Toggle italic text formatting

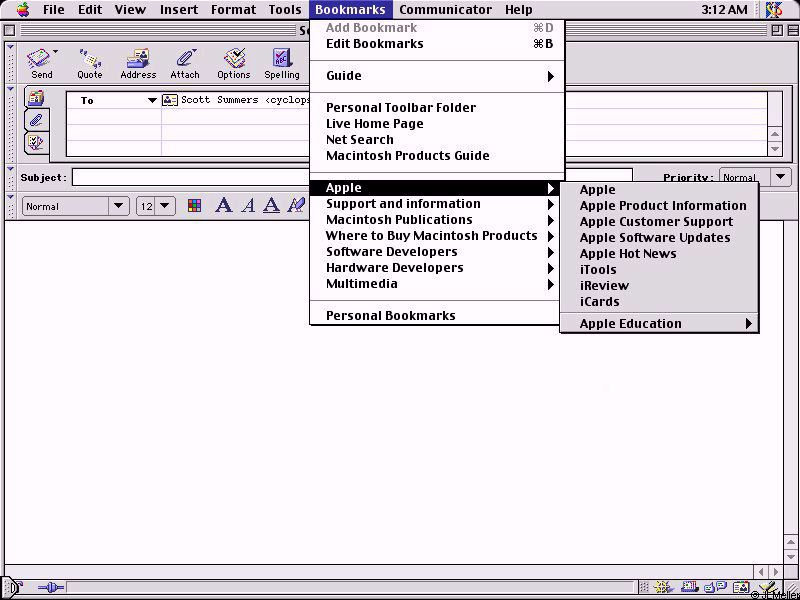(x=248, y=206)
